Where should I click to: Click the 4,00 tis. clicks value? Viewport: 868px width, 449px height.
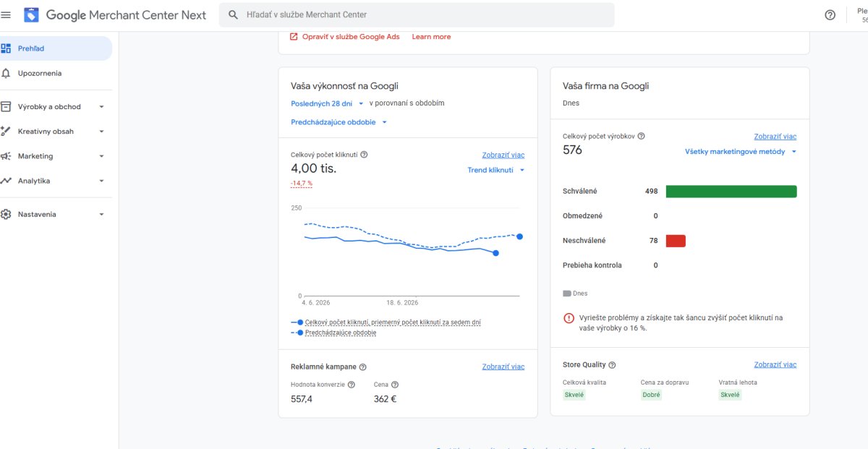[x=314, y=168]
